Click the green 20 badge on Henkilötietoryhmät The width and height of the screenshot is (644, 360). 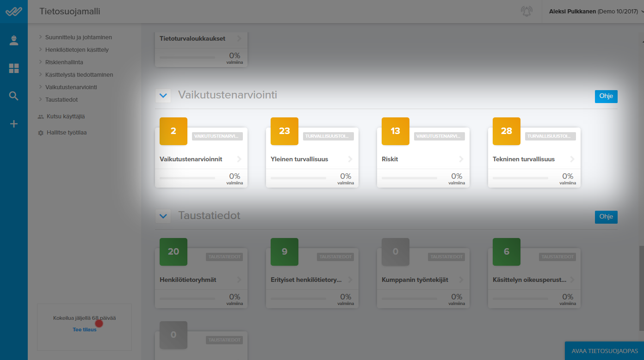(173, 252)
